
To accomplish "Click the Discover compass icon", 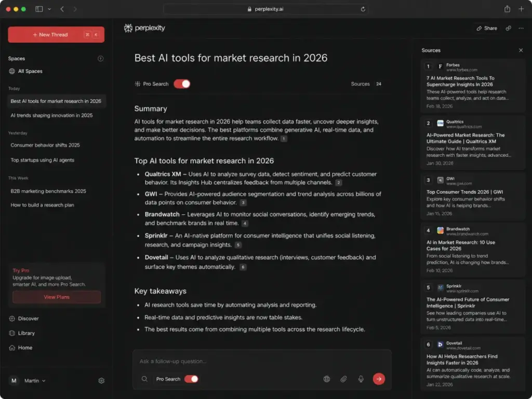I will tap(12, 318).
